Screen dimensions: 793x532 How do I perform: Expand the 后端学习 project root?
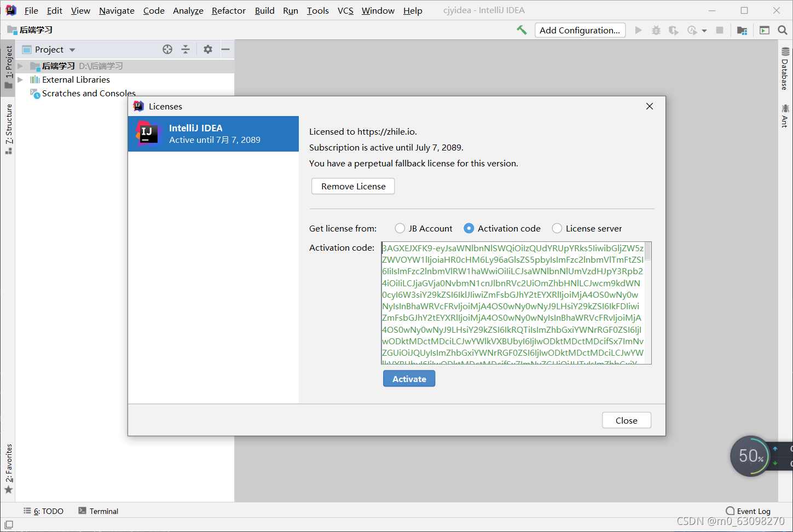pyautogui.click(x=20, y=66)
